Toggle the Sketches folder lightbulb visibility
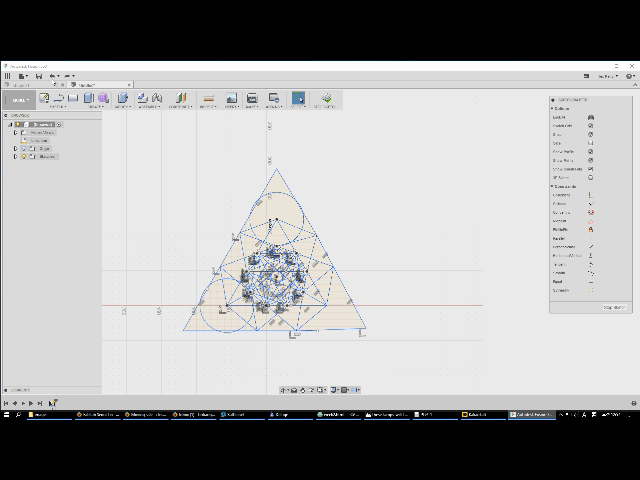 tap(24, 156)
